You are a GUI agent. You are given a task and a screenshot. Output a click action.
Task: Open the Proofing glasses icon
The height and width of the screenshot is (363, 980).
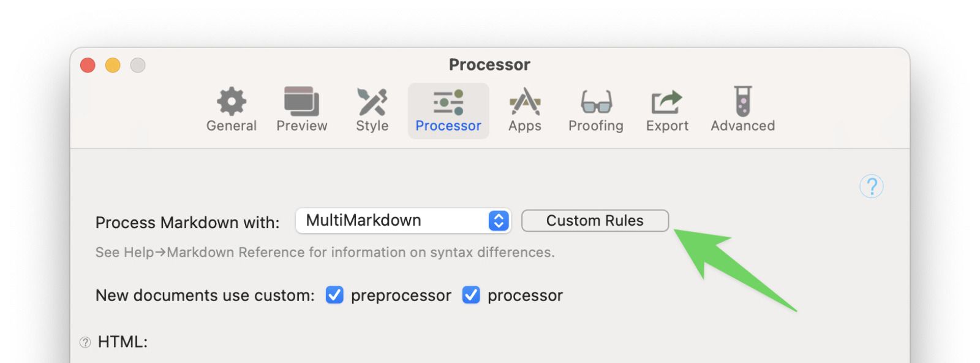(596, 102)
